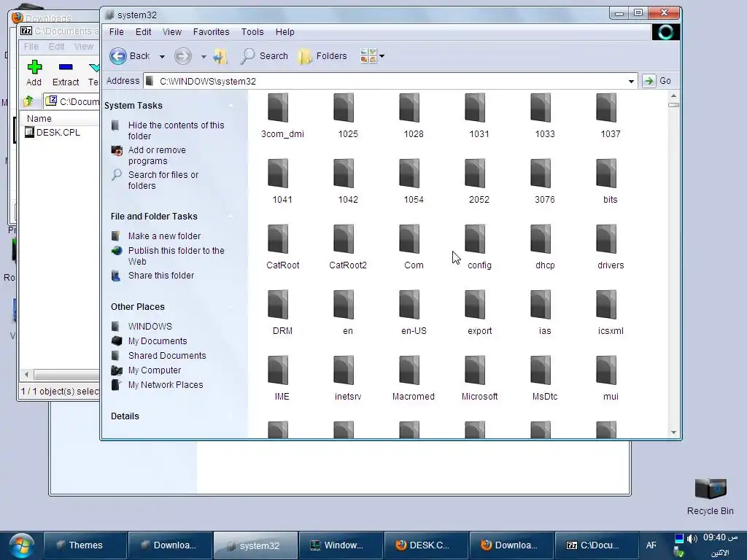The width and height of the screenshot is (747, 560).
Task: Collapse the File and Folder Tasks section
Action: [x=231, y=216]
